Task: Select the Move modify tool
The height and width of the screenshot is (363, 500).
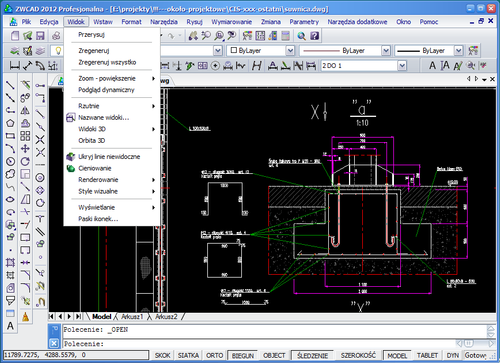Action: point(25,149)
